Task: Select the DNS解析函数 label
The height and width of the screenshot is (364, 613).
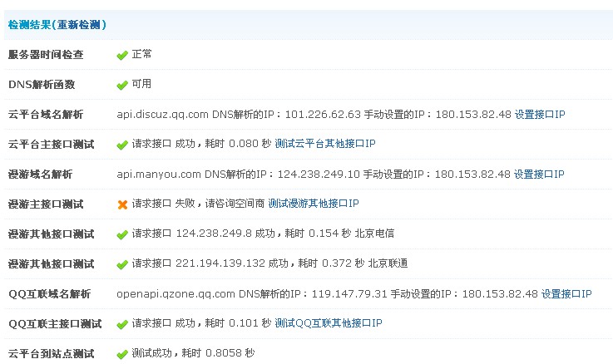Action: coord(42,85)
